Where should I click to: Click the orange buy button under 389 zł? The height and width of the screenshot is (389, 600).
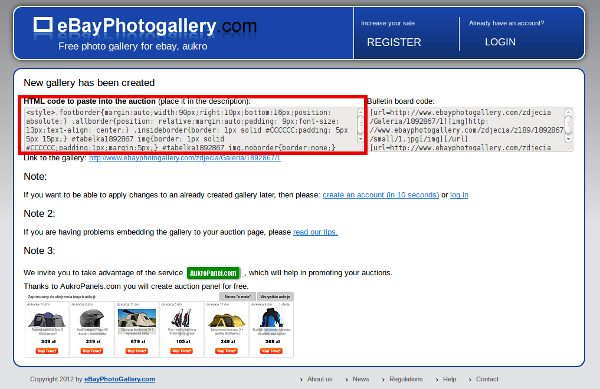pos(271,351)
